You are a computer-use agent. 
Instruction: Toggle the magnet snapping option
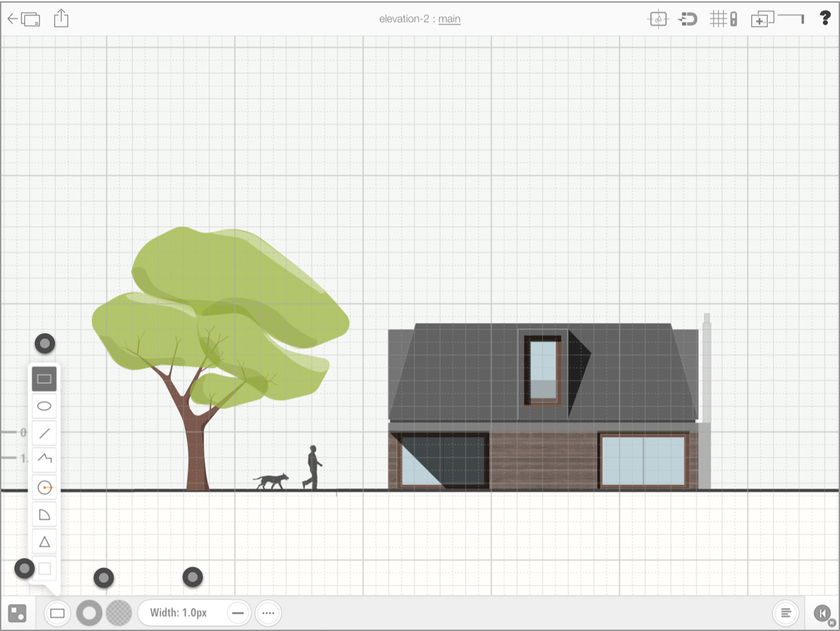point(688,19)
